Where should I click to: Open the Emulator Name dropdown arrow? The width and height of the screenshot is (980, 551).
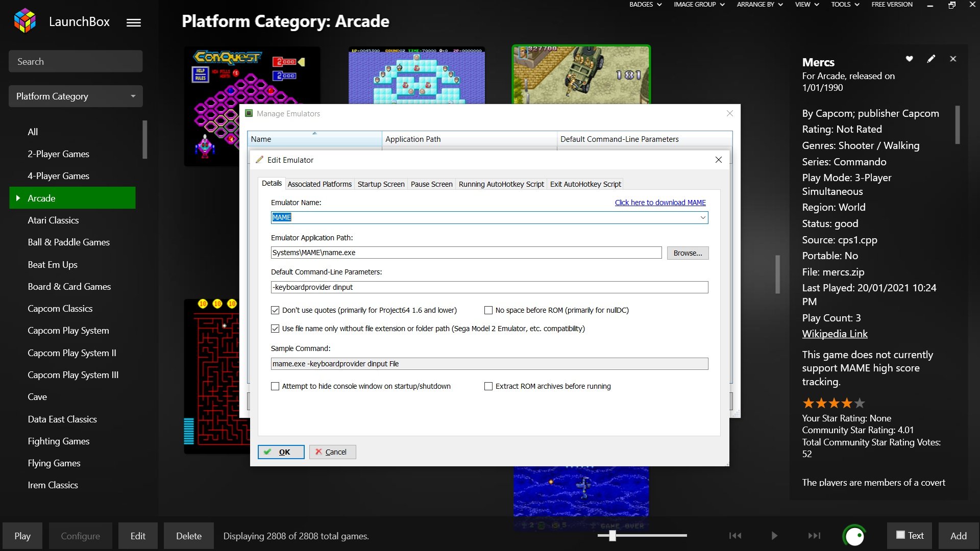tap(703, 217)
